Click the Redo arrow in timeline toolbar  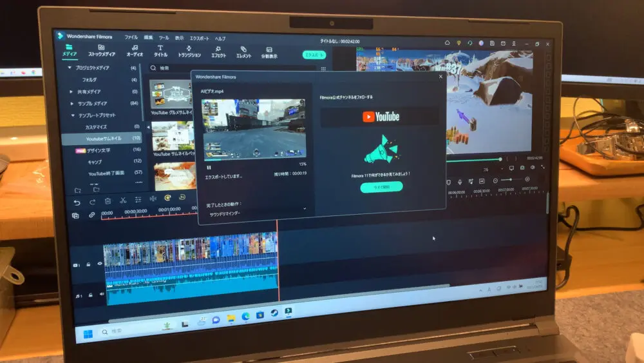92,202
